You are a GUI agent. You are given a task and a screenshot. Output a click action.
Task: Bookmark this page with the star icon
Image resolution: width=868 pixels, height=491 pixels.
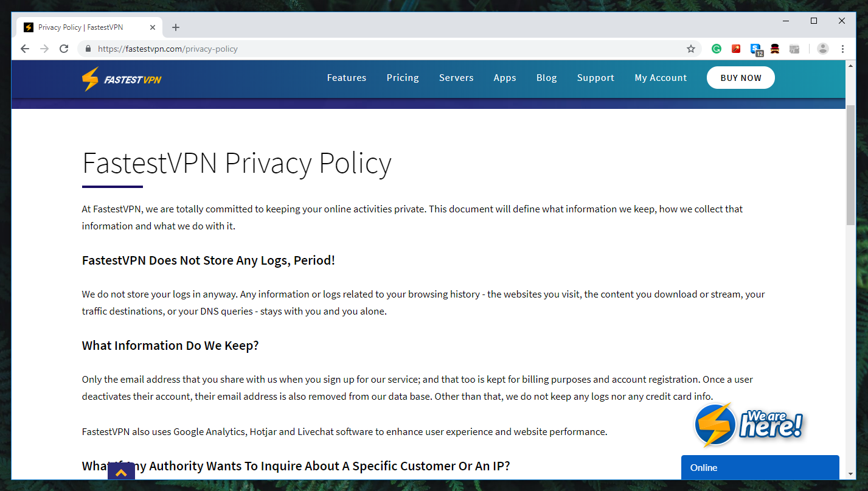tap(691, 49)
